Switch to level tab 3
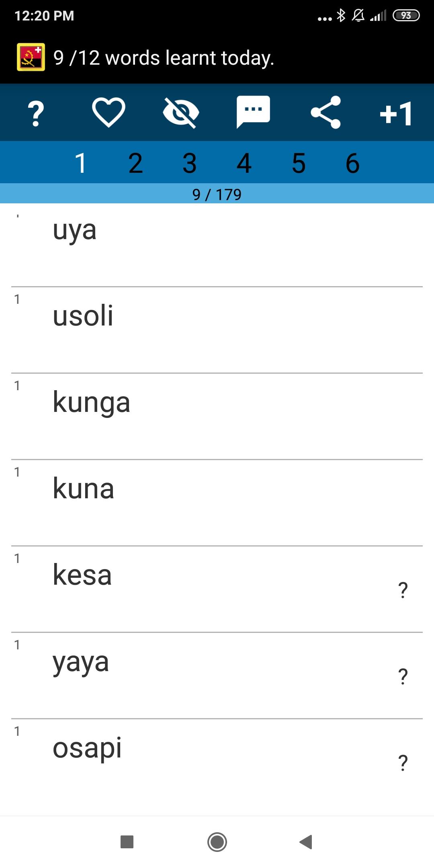 190,163
